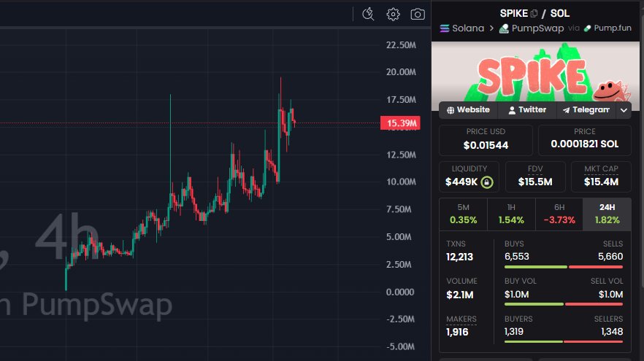The image size is (644, 361).
Task: Click the 0.0001821 SOL price box
Action: coord(584,140)
